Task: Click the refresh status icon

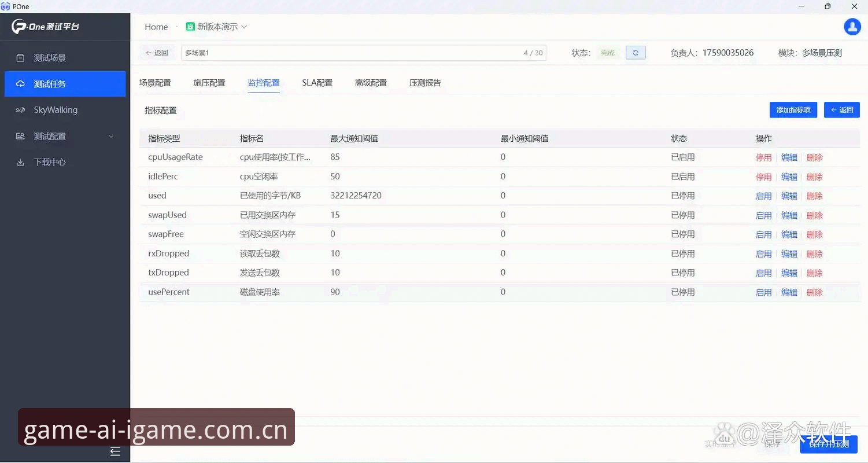Action: (636, 53)
